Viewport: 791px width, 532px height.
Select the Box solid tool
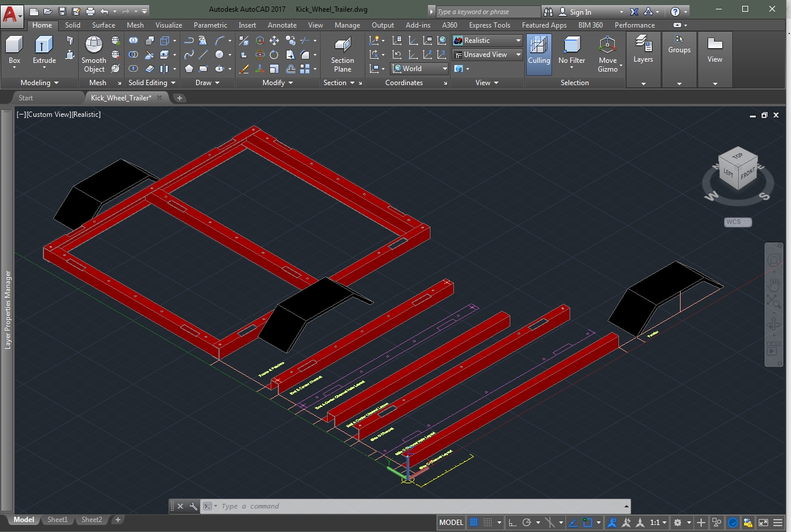(x=14, y=50)
